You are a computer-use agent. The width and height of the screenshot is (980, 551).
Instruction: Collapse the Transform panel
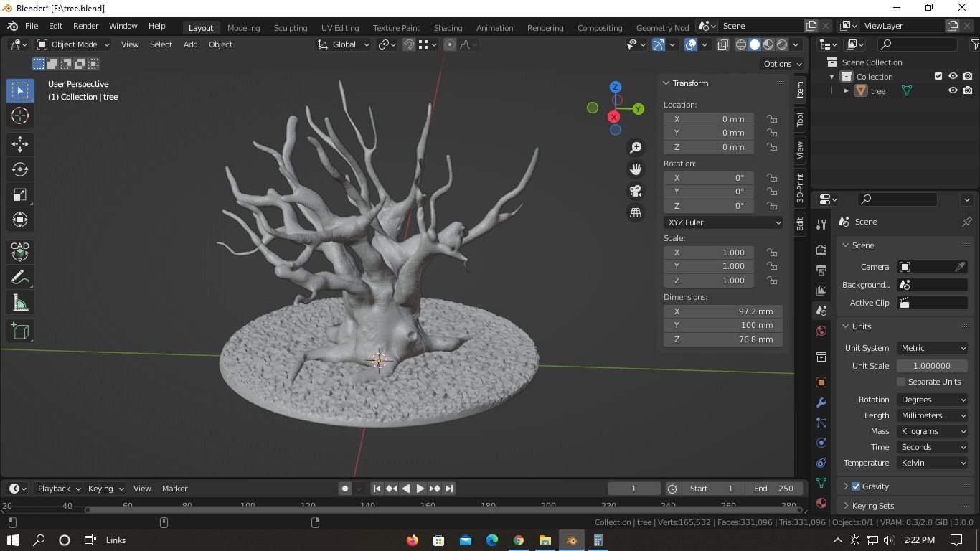coord(666,83)
